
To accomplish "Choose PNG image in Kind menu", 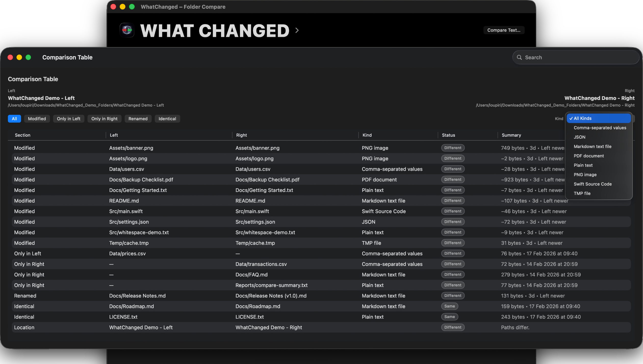I will click(x=599, y=175).
